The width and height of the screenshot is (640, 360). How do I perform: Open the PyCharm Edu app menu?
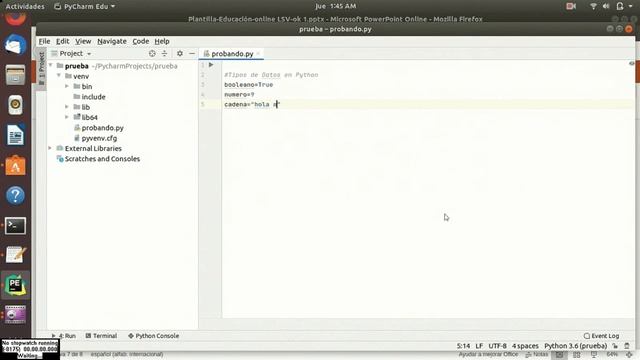point(84,6)
